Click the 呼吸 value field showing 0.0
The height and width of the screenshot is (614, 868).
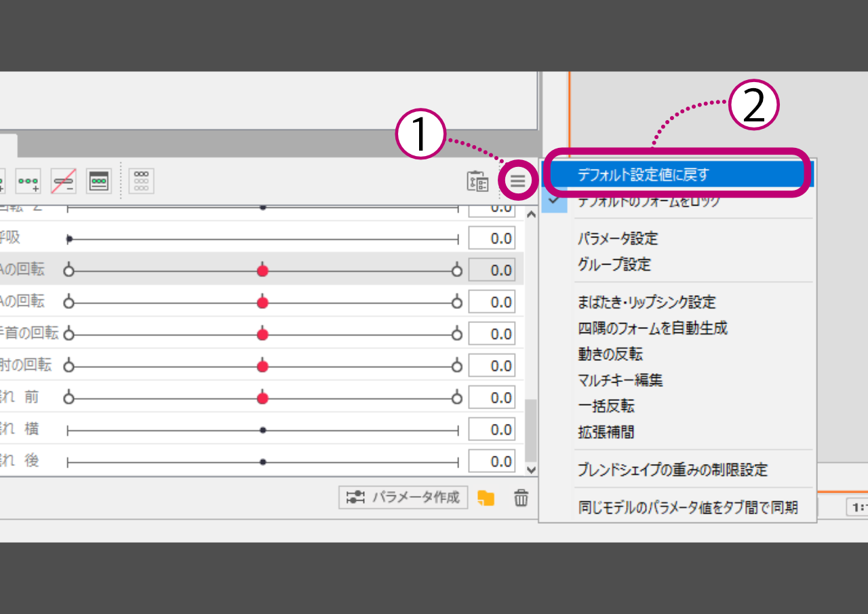[x=492, y=239]
